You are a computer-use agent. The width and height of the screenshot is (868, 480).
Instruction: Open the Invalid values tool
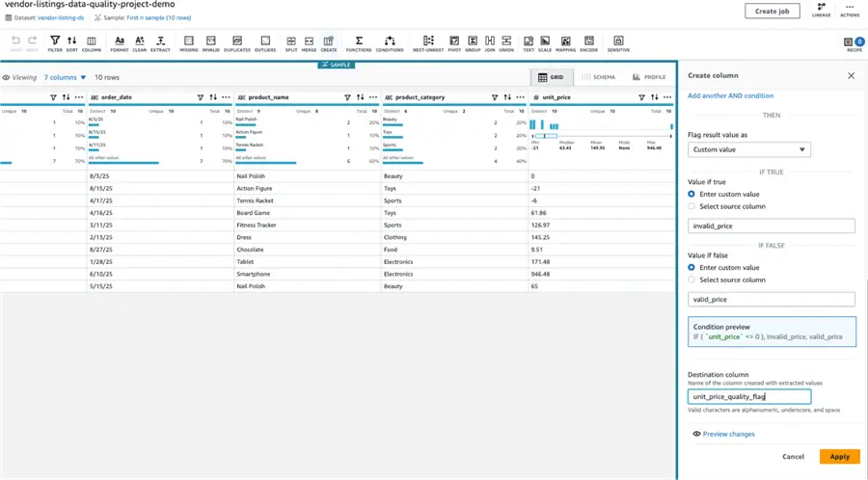pyautogui.click(x=211, y=43)
